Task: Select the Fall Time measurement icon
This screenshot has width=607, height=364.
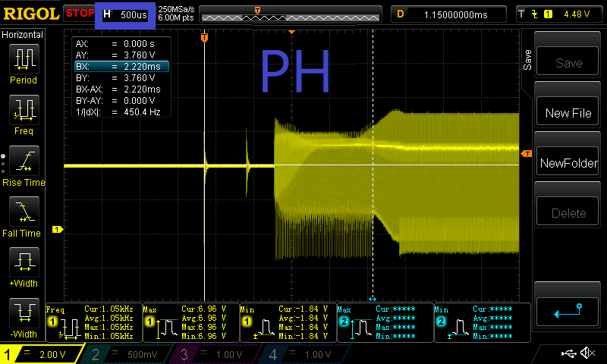Action: click(x=24, y=212)
